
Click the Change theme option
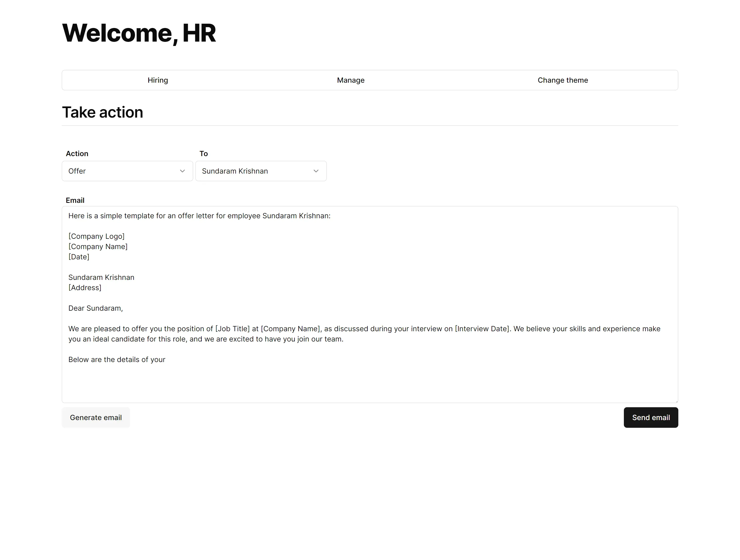pyautogui.click(x=562, y=80)
